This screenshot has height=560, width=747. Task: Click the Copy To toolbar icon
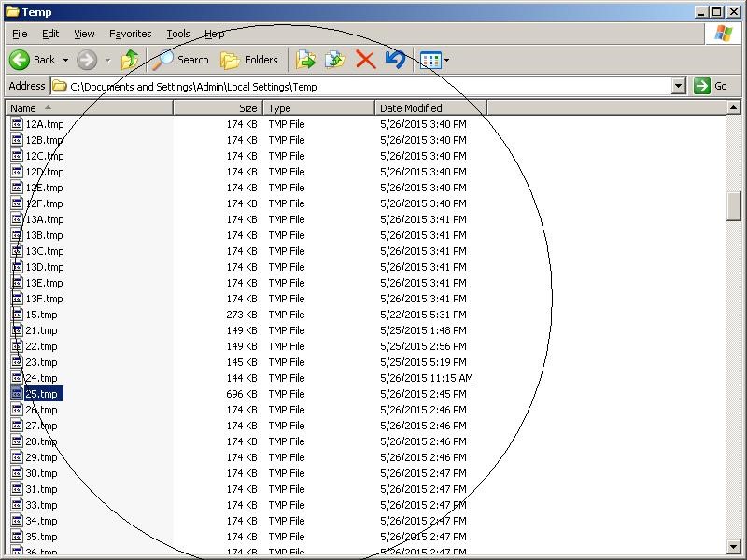point(334,60)
